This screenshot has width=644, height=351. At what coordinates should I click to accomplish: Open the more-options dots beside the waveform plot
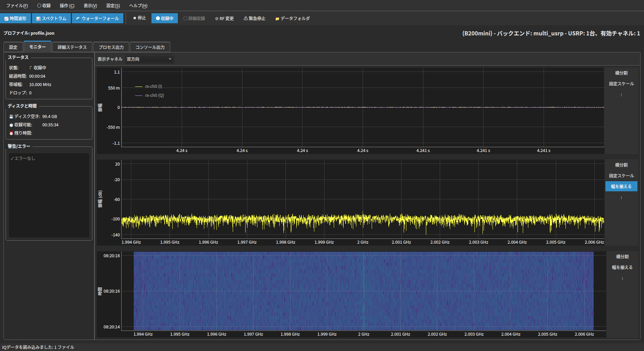[621, 95]
